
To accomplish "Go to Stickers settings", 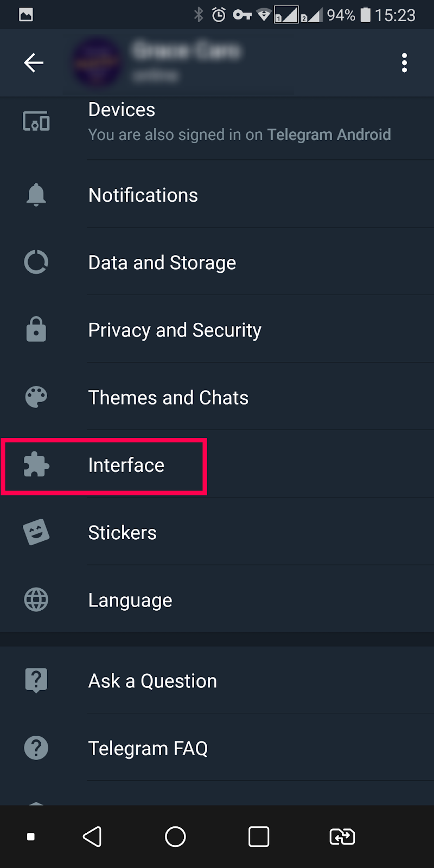I will tap(123, 533).
